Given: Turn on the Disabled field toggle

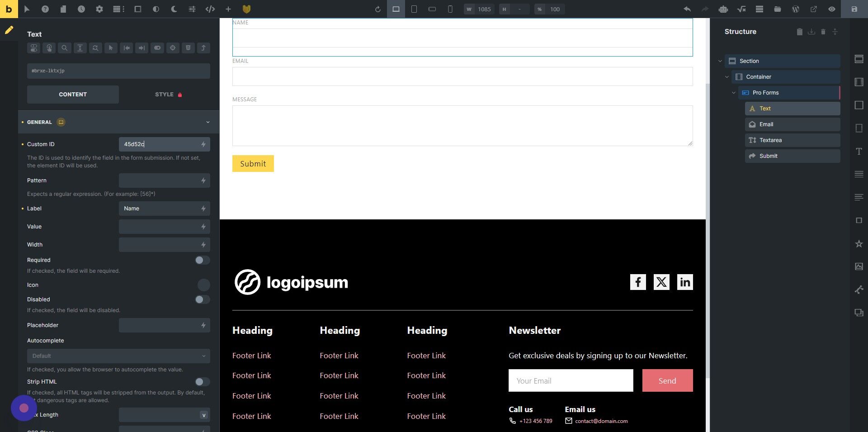Looking at the screenshot, I should pyautogui.click(x=202, y=299).
